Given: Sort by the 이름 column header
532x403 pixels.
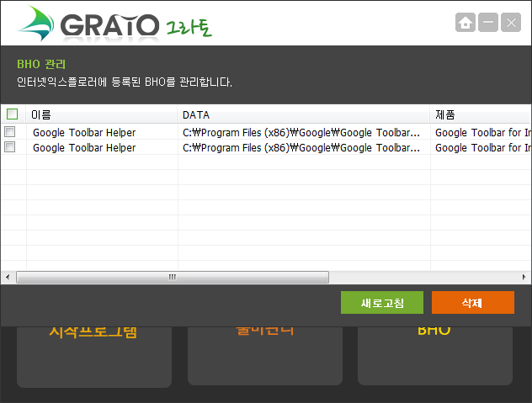Looking at the screenshot, I should click(x=102, y=114).
